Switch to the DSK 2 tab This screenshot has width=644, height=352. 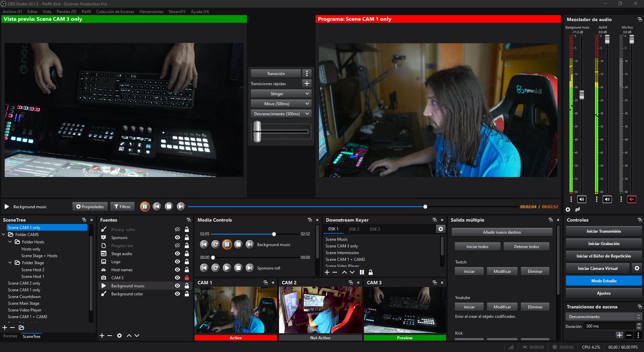[x=354, y=229]
